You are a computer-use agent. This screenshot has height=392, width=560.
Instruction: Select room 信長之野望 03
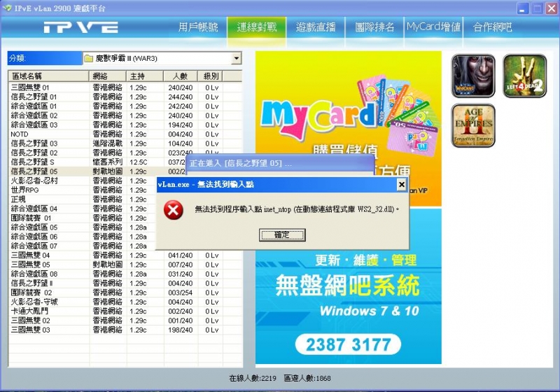[x=125, y=143]
